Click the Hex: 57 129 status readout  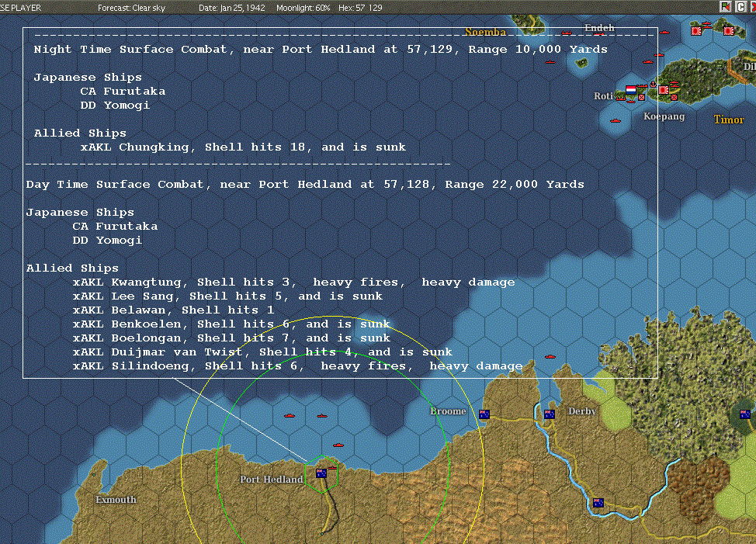[360, 8]
